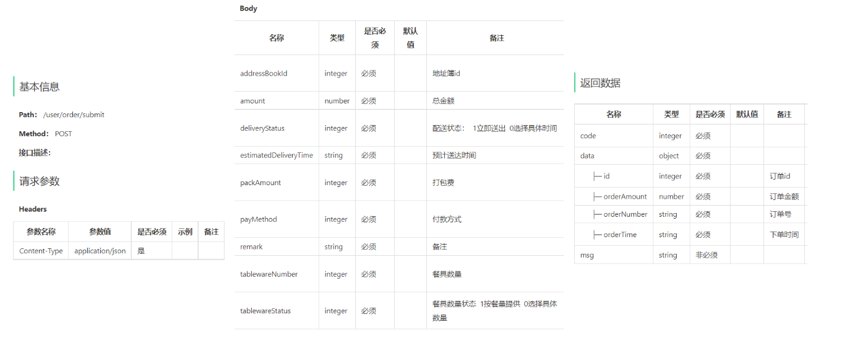Click the 接口描述 label
Viewport: 868px width, 361px height.
coord(35,153)
